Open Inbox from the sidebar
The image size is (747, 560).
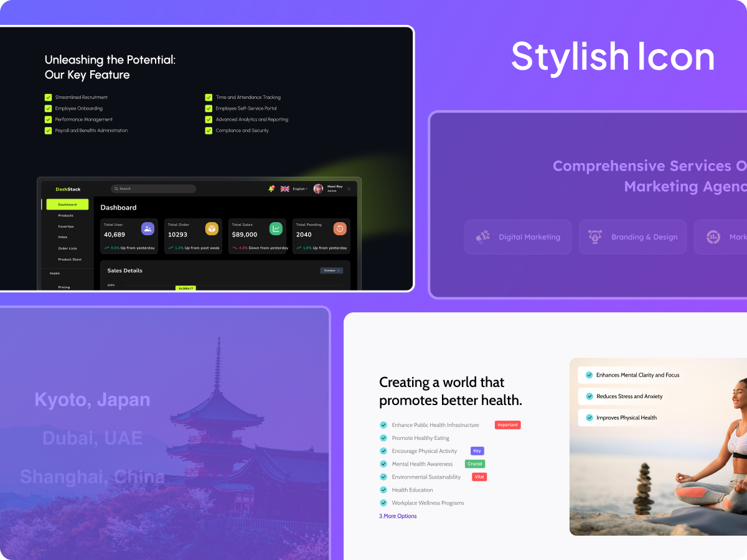point(63,237)
